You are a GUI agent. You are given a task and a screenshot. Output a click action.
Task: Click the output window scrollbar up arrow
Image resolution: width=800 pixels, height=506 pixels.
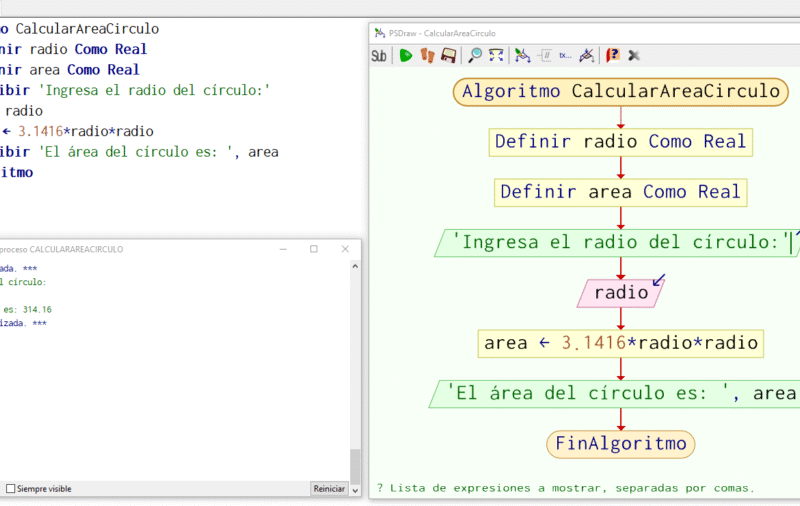[x=355, y=266]
